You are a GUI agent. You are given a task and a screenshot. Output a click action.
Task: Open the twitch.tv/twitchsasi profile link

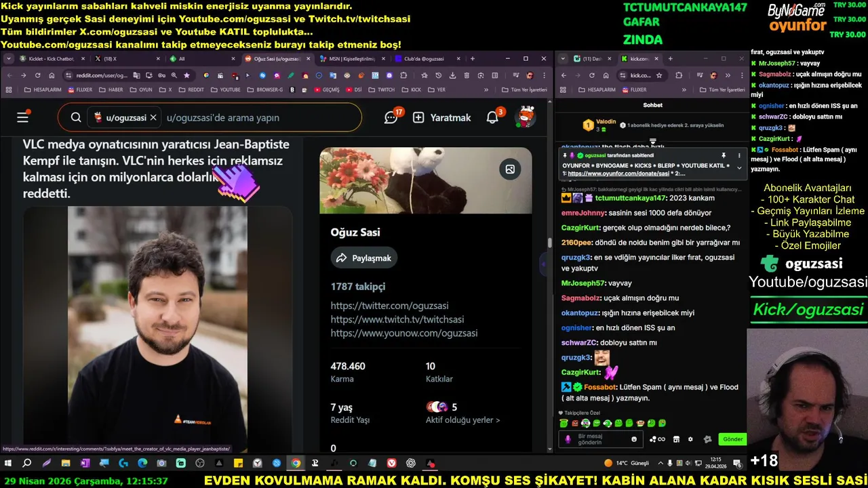[397, 319]
